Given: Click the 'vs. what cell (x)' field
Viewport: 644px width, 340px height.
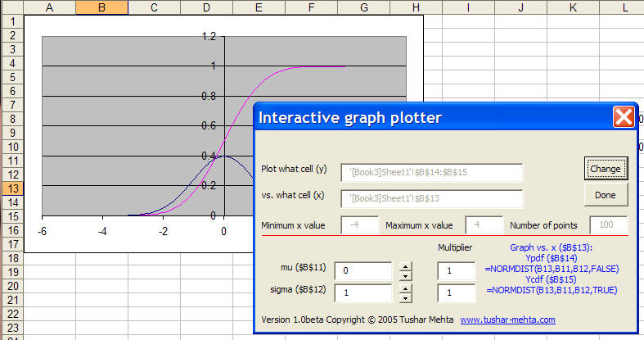Looking at the screenshot, I should 431,198.
